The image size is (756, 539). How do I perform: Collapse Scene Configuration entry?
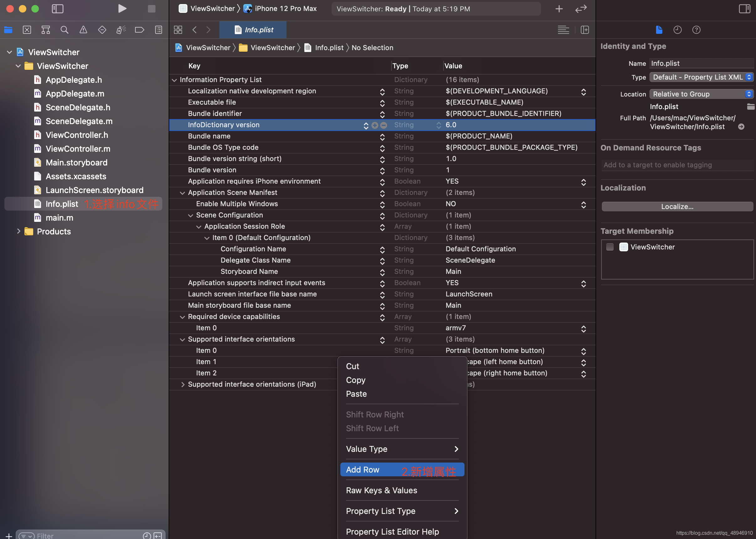(x=191, y=215)
